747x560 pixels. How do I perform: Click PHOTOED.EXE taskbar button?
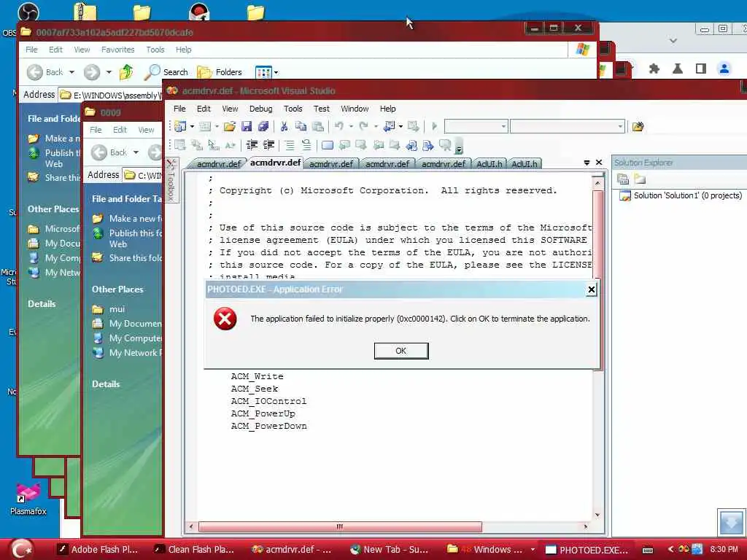tap(587, 550)
